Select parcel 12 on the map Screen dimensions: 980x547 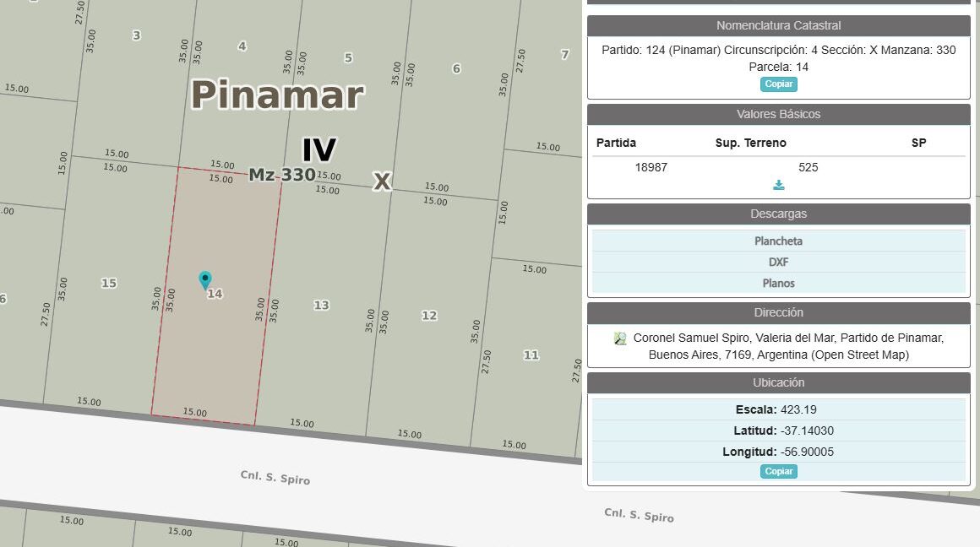[x=429, y=316]
